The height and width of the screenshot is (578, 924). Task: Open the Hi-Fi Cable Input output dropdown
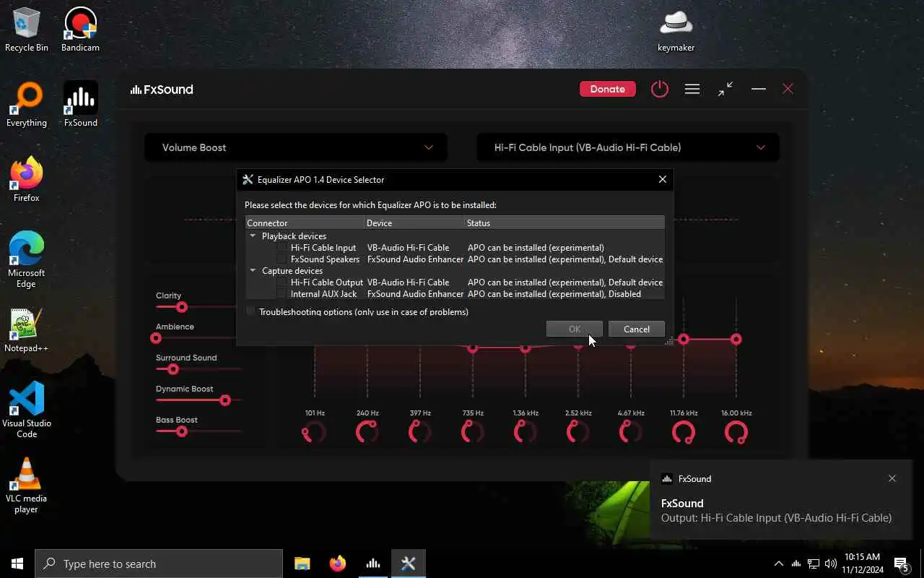628,147
